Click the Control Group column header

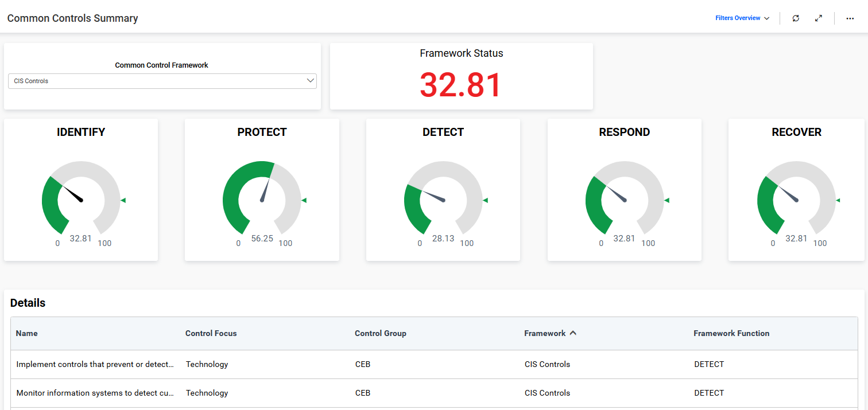tap(380, 333)
